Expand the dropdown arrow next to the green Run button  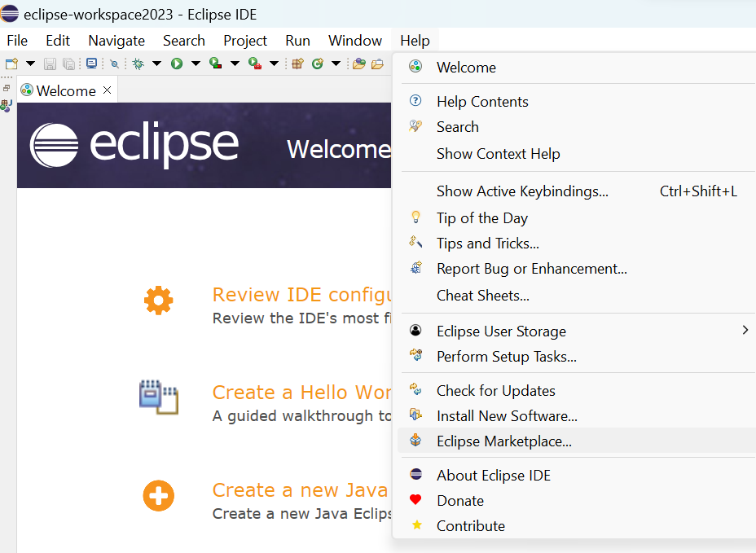196,64
